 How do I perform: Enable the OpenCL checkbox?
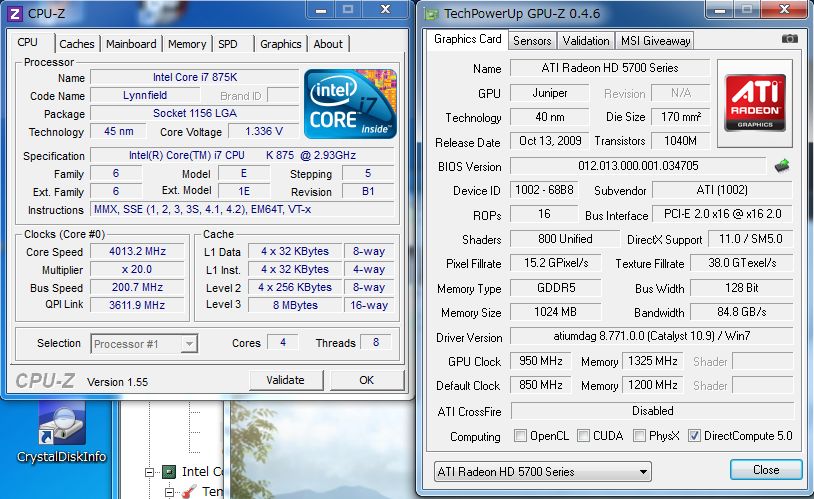(520, 435)
